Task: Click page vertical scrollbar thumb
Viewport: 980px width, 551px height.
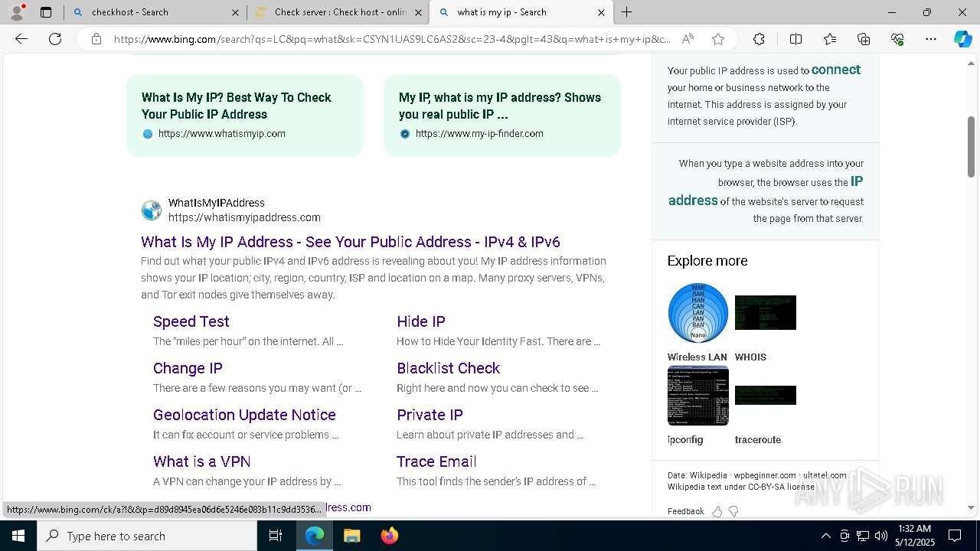Action: [972, 147]
